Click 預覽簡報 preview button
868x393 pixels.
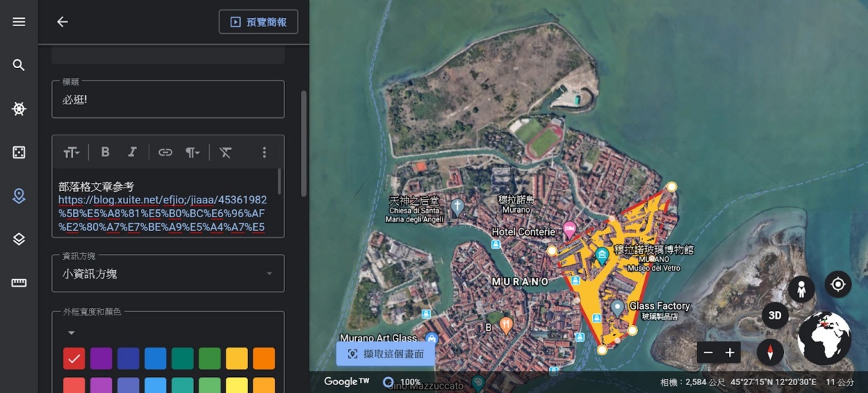(258, 22)
